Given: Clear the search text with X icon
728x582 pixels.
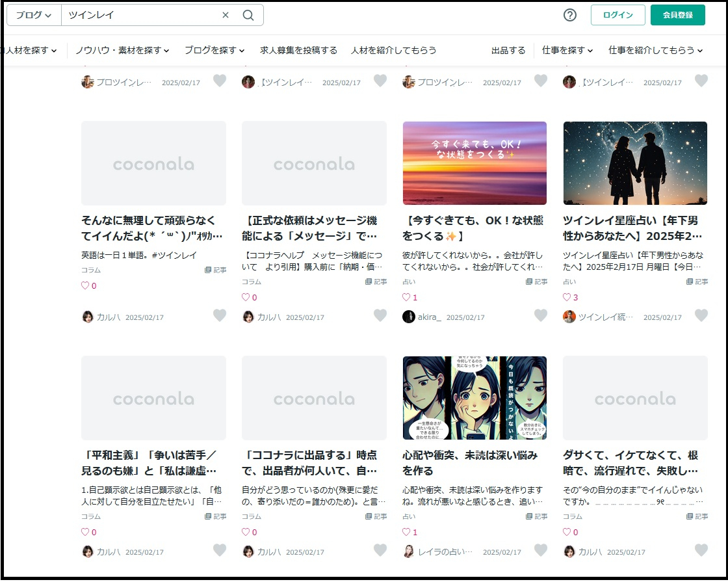Looking at the screenshot, I should point(226,16).
